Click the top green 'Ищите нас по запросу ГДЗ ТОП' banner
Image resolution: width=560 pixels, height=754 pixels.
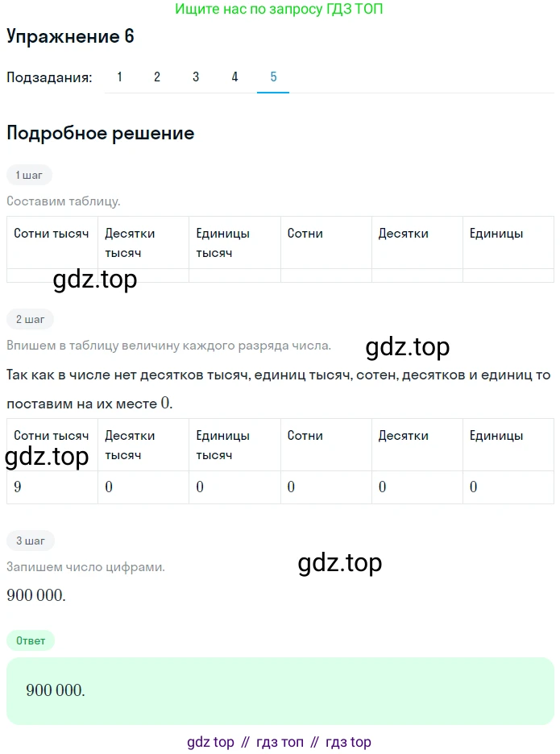[279, 9]
